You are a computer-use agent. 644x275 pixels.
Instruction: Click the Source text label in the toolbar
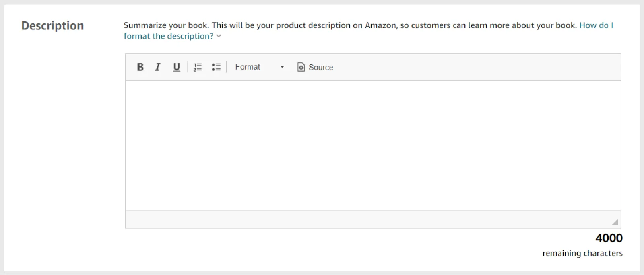point(321,68)
